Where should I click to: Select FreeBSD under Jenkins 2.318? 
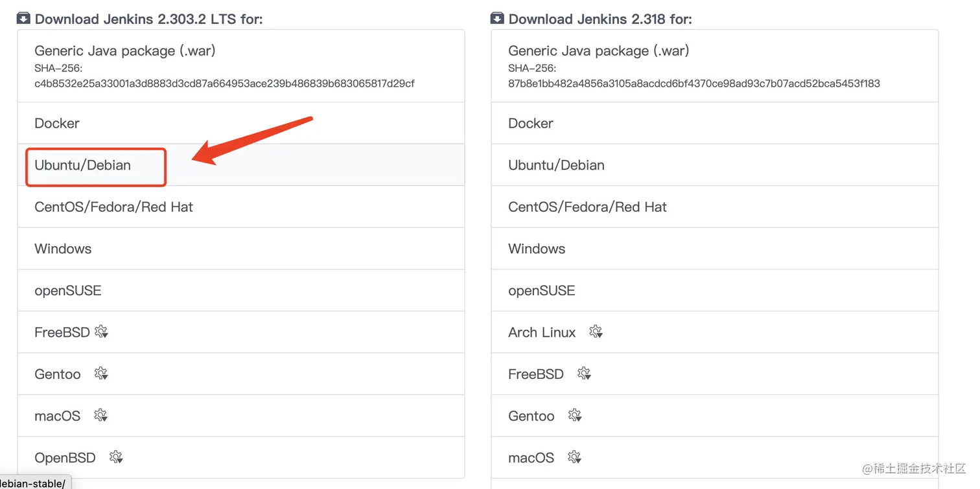point(715,374)
